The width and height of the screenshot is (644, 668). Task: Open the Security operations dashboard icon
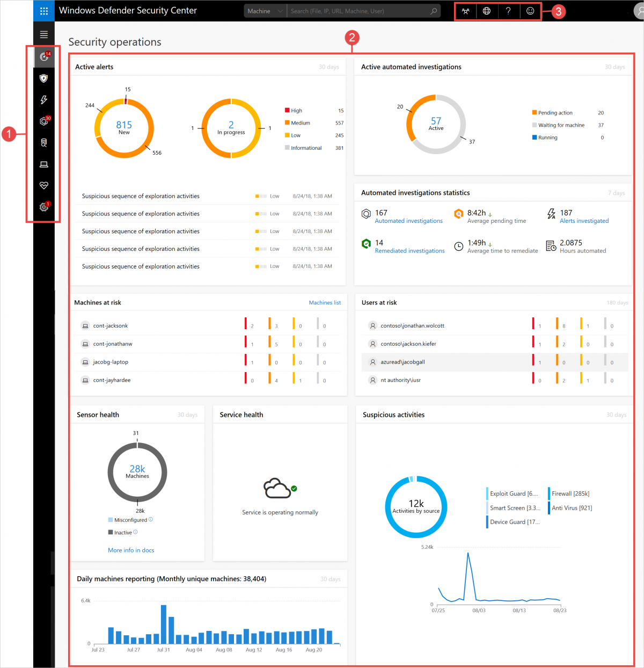tap(43, 56)
